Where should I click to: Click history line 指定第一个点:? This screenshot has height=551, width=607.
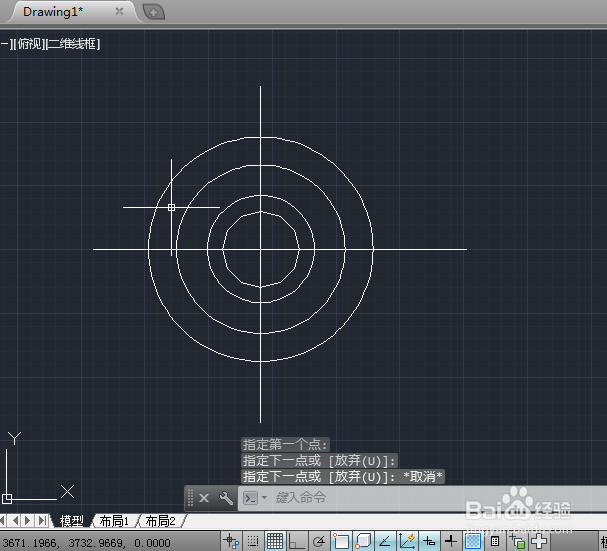tap(285, 444)
